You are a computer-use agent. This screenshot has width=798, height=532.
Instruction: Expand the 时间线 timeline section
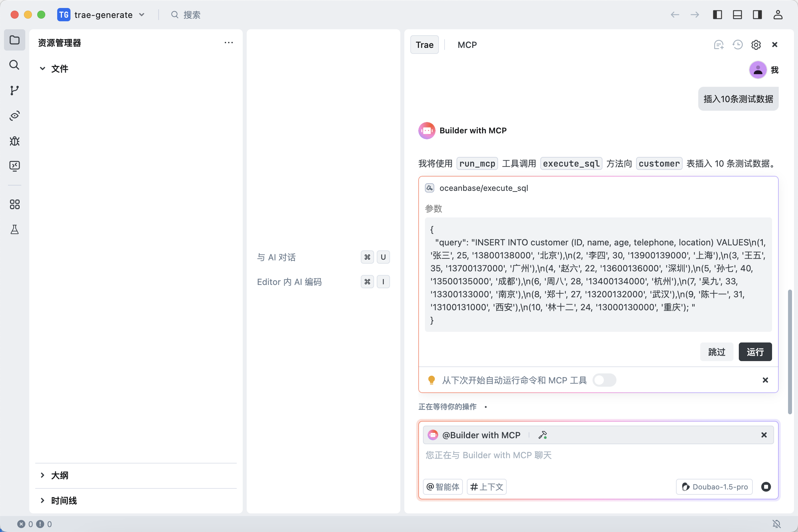coord(64,500)
